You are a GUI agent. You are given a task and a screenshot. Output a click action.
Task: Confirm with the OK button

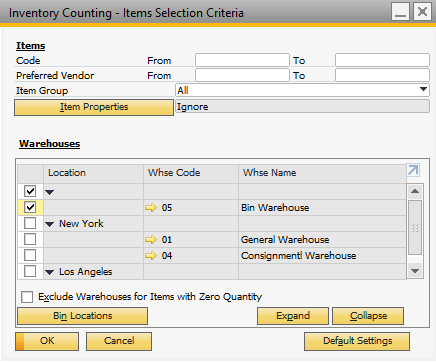coord(47,341)
